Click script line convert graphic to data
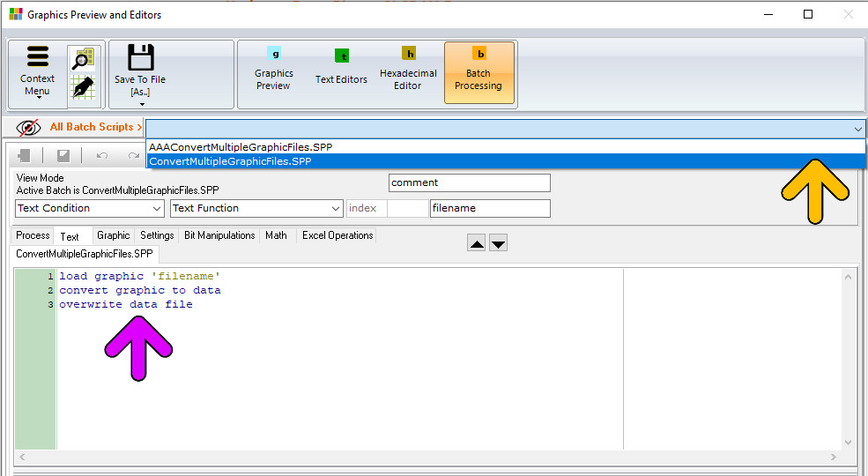 pyautogui.click(x=140, y=290)
